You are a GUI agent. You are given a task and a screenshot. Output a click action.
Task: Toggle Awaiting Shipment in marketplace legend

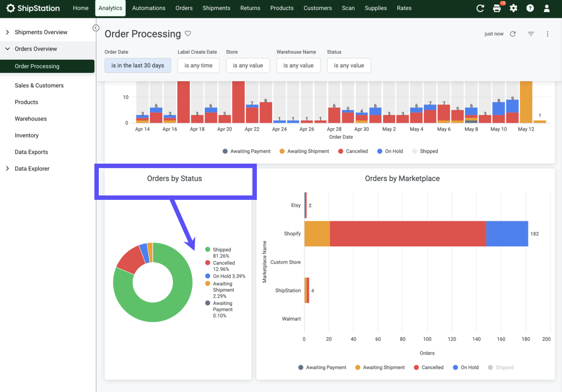coord(380,367)
